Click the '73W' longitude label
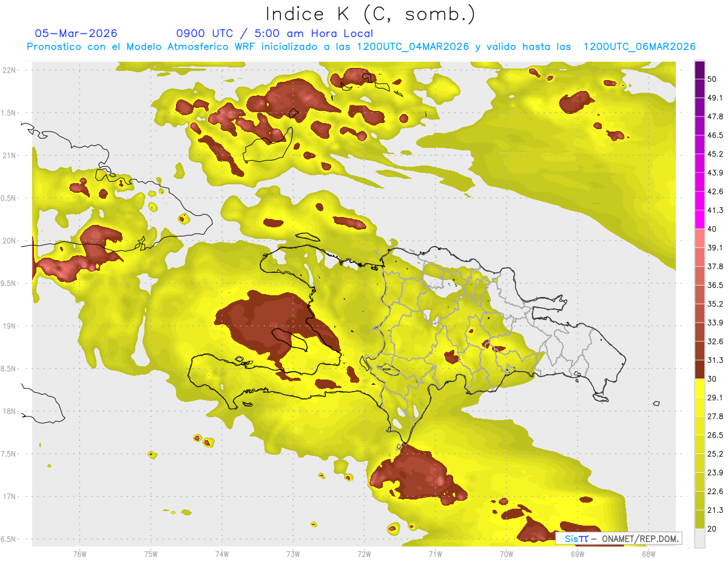 [x=293, y=554]
